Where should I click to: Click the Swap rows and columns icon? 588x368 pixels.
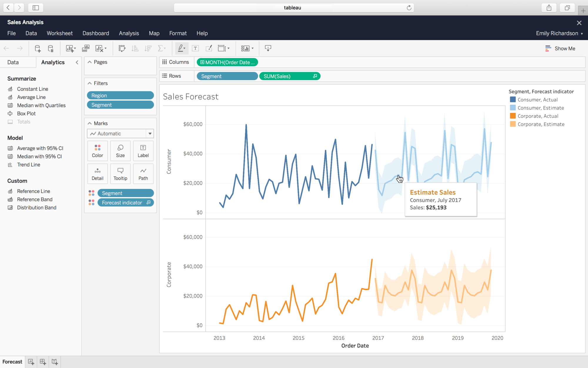pos(122,48)
